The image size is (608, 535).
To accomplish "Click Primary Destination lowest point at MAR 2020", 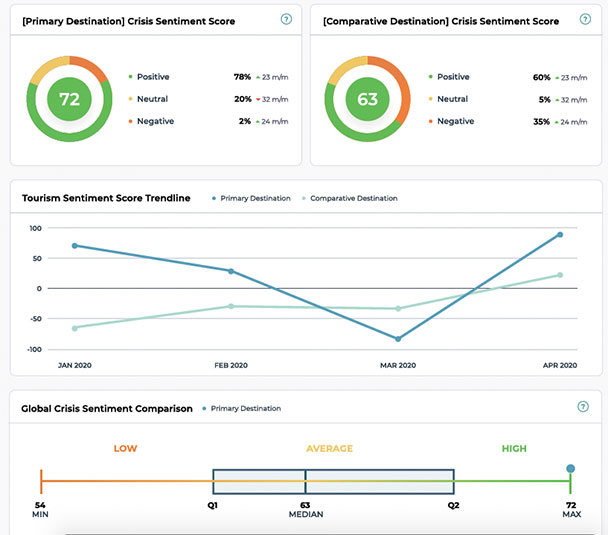I will coord(399,339).
